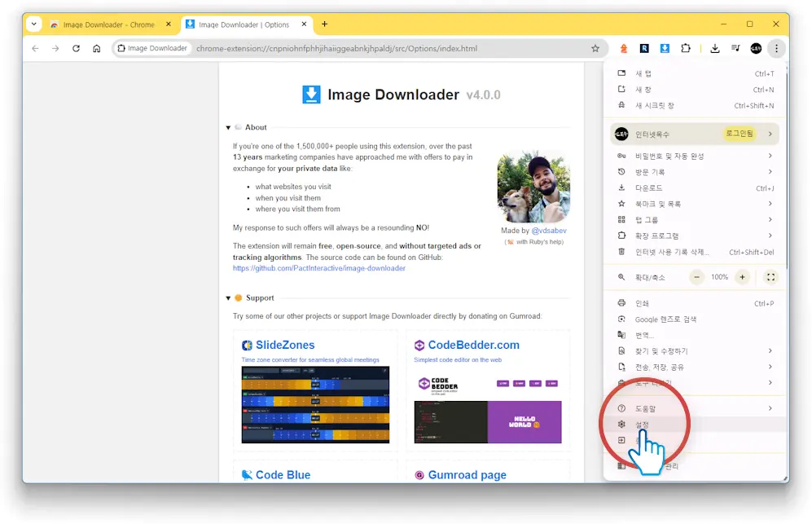The height and width of the screenshot is (524, 812).
Task: Open the tab search dropdown arrow
Action: 33,24
